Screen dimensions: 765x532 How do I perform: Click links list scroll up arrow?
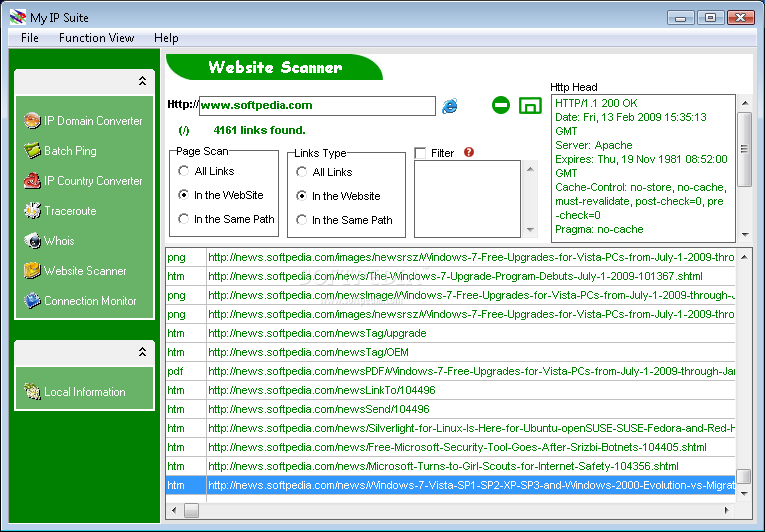pos(744,257)
